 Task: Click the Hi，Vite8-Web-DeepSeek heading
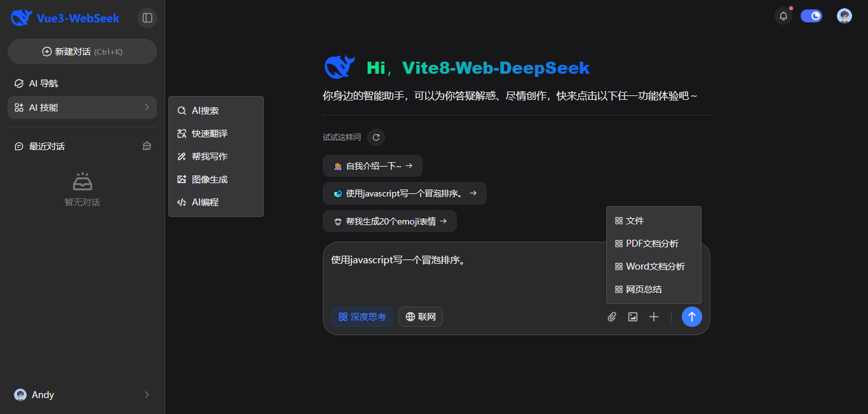[478, 67]
